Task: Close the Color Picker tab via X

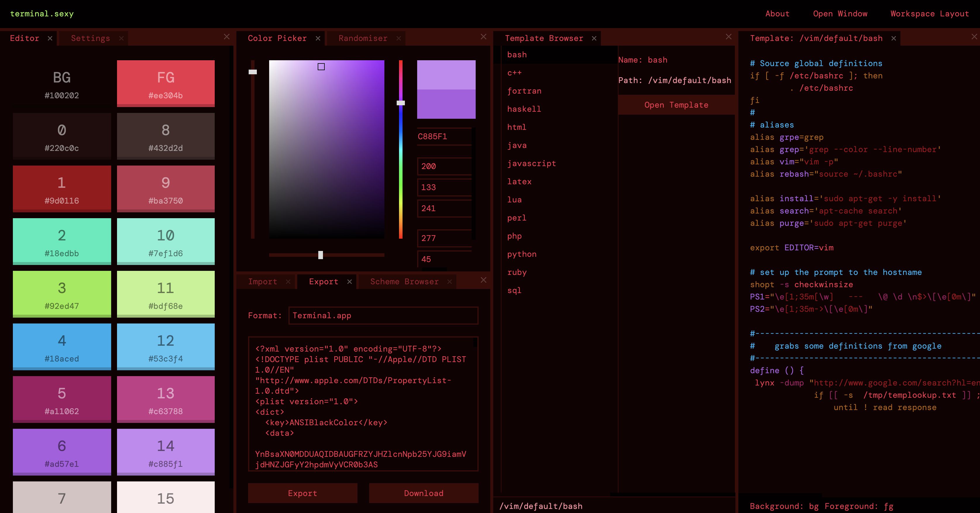Action: click(318, 38)
